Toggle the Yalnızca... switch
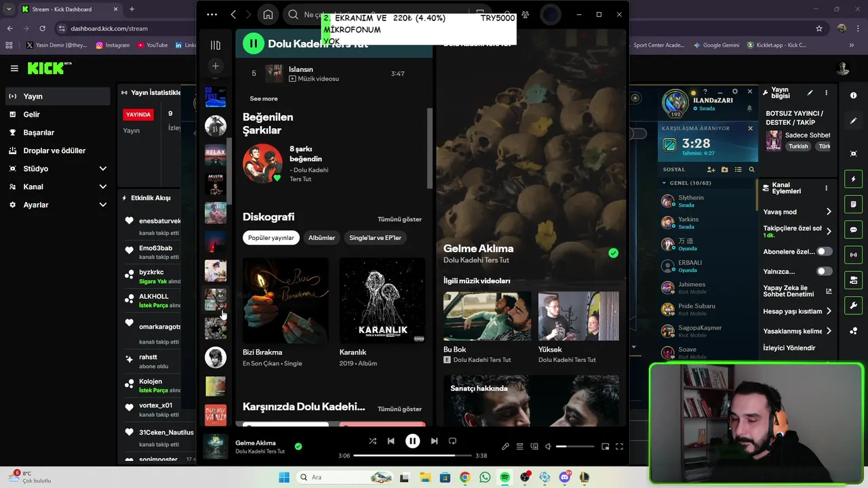The width and height of the screenshot is (868, 488). [x=824, y=271]
